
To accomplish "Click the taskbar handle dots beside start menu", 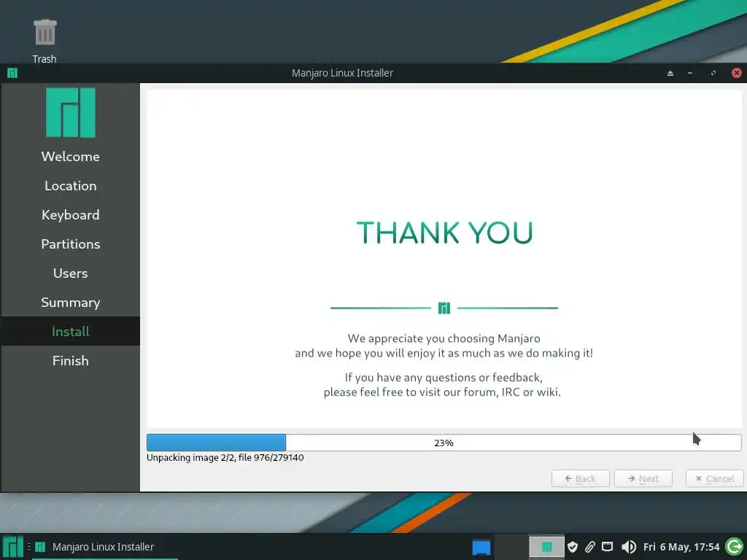I will tap(29, 547).
